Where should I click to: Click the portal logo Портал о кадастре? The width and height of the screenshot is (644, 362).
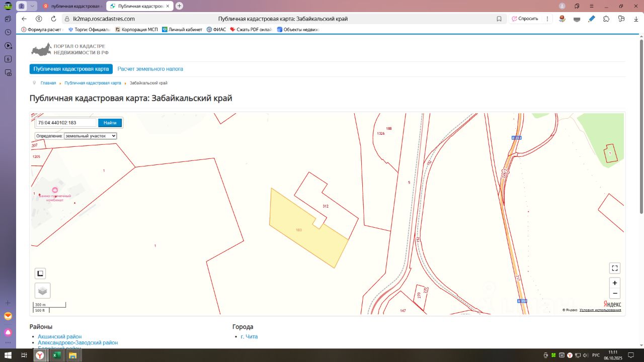(x=70, y=49)
